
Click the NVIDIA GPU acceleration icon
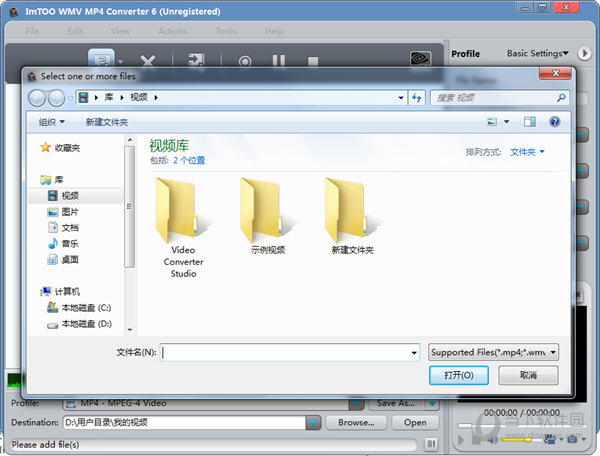point(420,59)
